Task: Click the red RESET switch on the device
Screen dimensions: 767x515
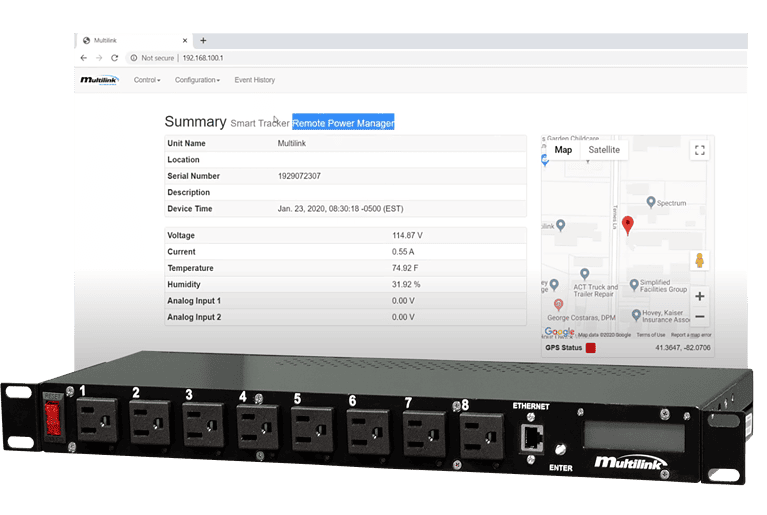Action: tap(53, 419)
